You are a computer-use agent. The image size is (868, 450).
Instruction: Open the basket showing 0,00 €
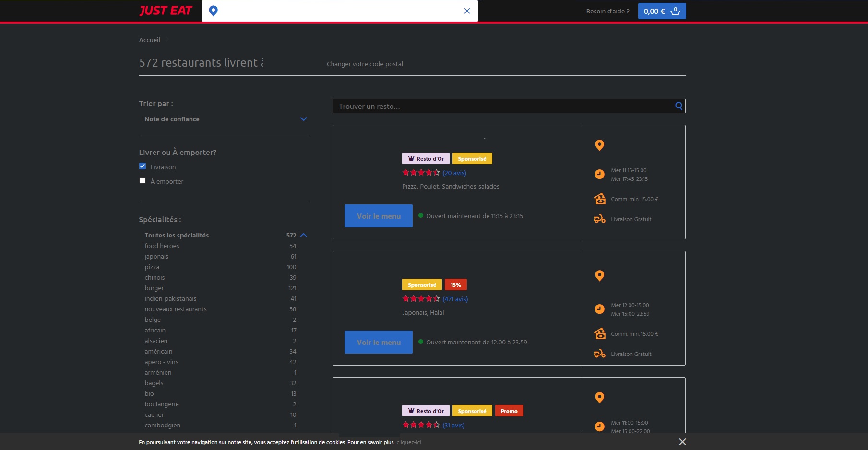[662, 11]
